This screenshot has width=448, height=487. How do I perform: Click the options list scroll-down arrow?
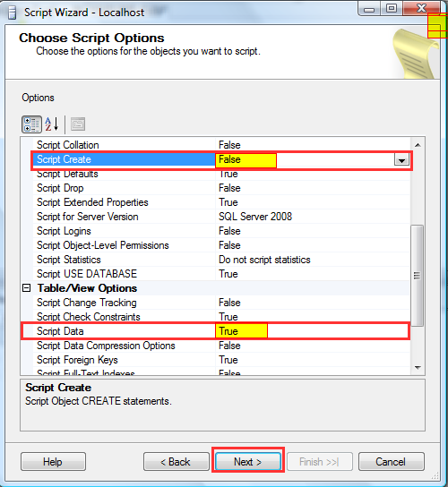418,367
